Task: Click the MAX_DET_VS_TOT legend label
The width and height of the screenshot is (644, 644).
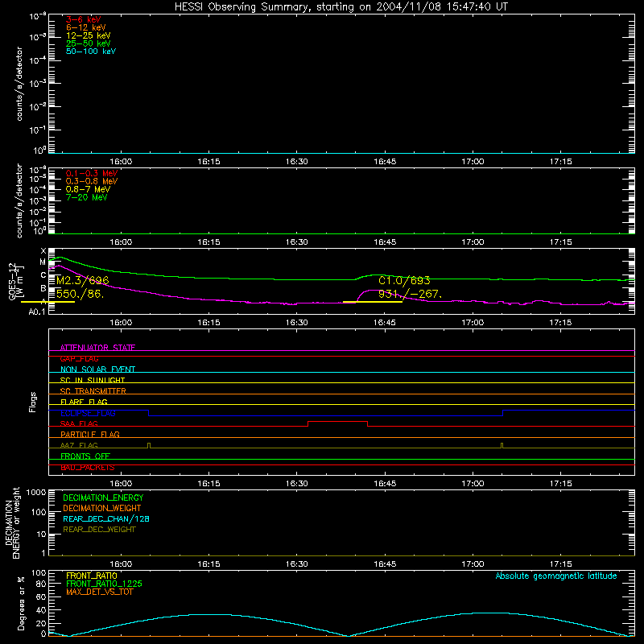Action: (x=100, y=592)
